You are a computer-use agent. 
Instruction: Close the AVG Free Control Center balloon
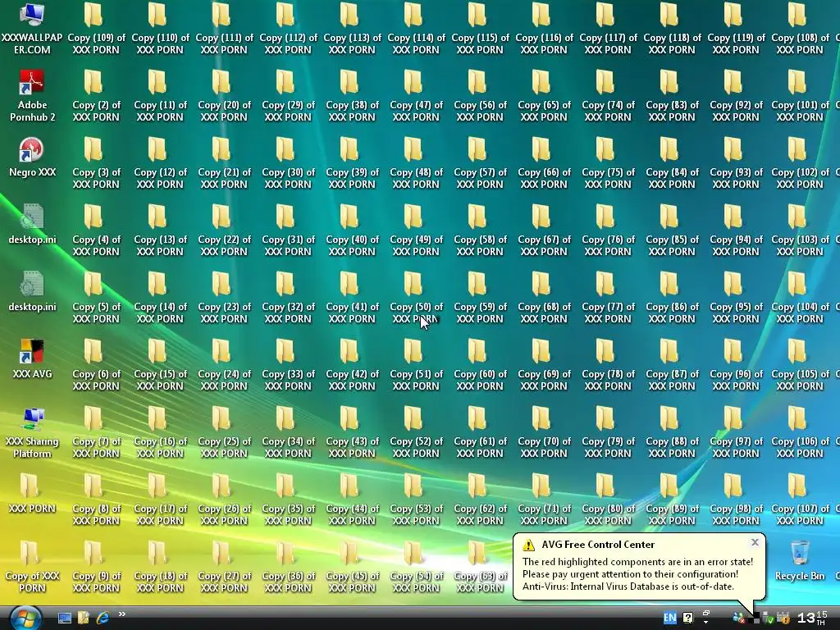point(755,542)
